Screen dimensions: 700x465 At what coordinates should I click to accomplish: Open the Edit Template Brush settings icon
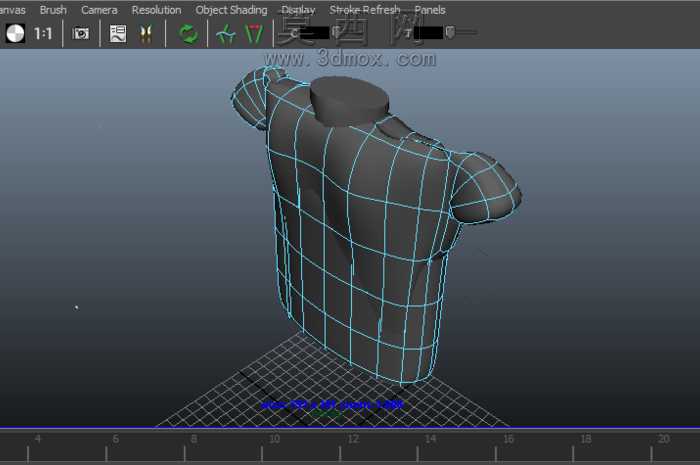coord(118,33)
